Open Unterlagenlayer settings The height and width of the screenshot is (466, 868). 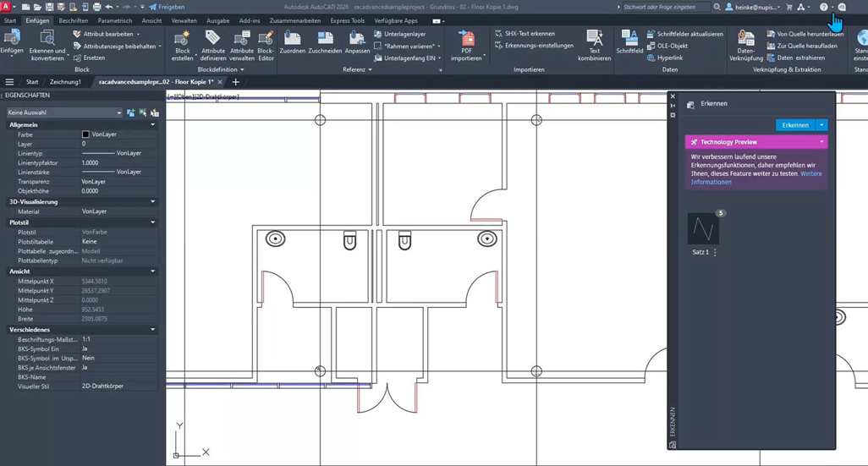tap(399, 34)
